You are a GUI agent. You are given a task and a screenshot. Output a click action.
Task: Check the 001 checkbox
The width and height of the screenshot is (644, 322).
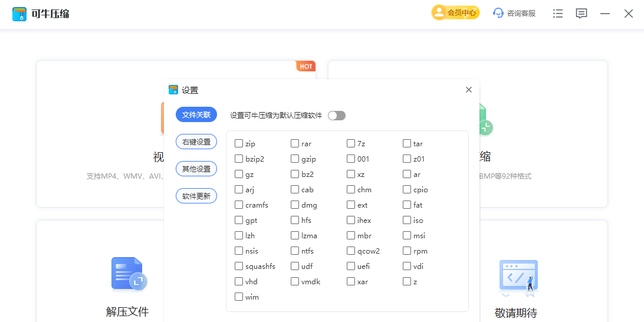coord(350,159)
